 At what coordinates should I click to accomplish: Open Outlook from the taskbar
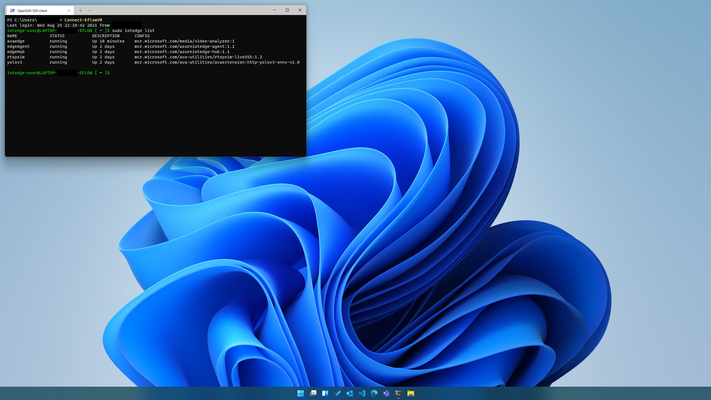350,393
